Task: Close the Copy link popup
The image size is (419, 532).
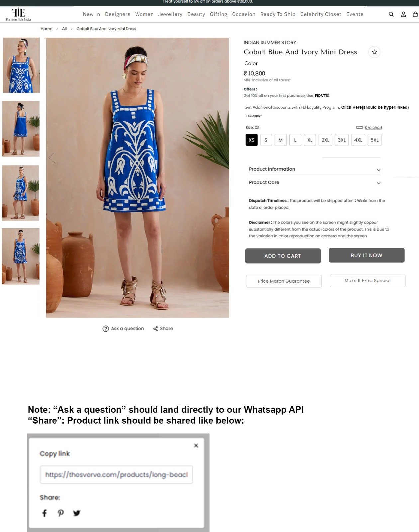Action: [x=196, y=445]
